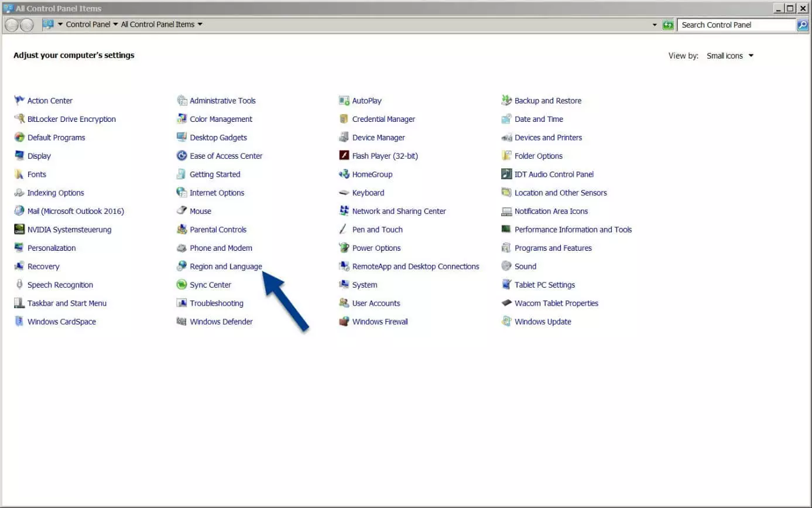The width and height of the screenshot is (812, 508).
Task: Open the Action Center flag icon
Action: (19, 101)
